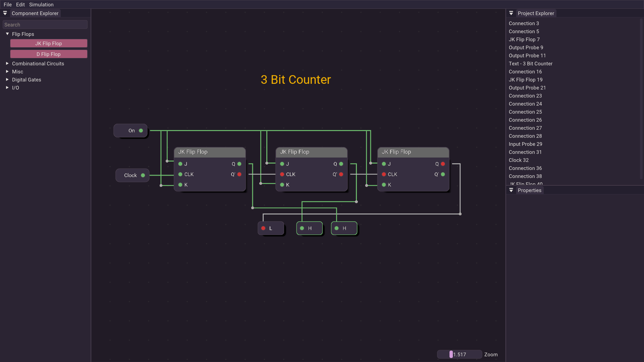Select D Flip Flop component from sidebar
The image size is (644, 362).
(48, 54)
